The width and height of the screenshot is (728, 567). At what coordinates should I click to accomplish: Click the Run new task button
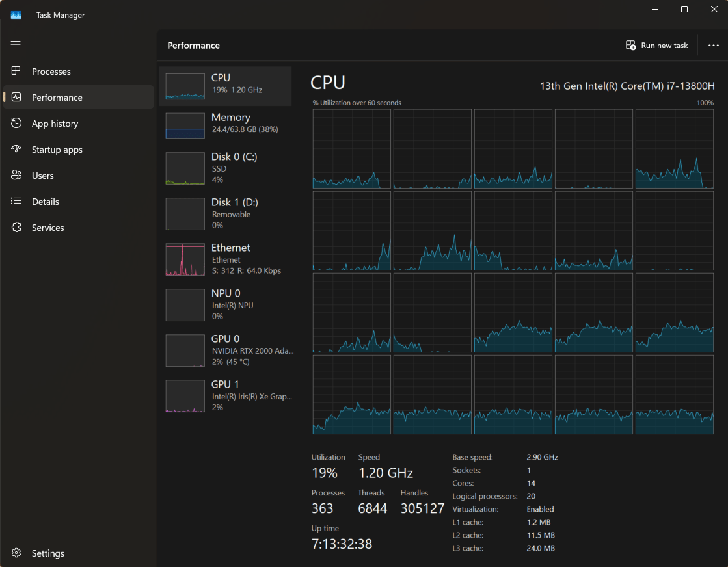coord(656,46)
